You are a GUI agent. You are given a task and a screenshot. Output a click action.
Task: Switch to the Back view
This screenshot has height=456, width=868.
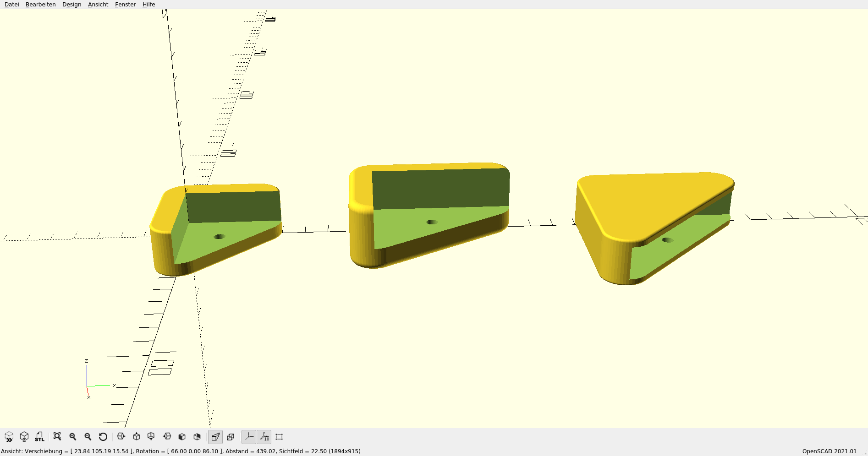(x=197, y=437)
